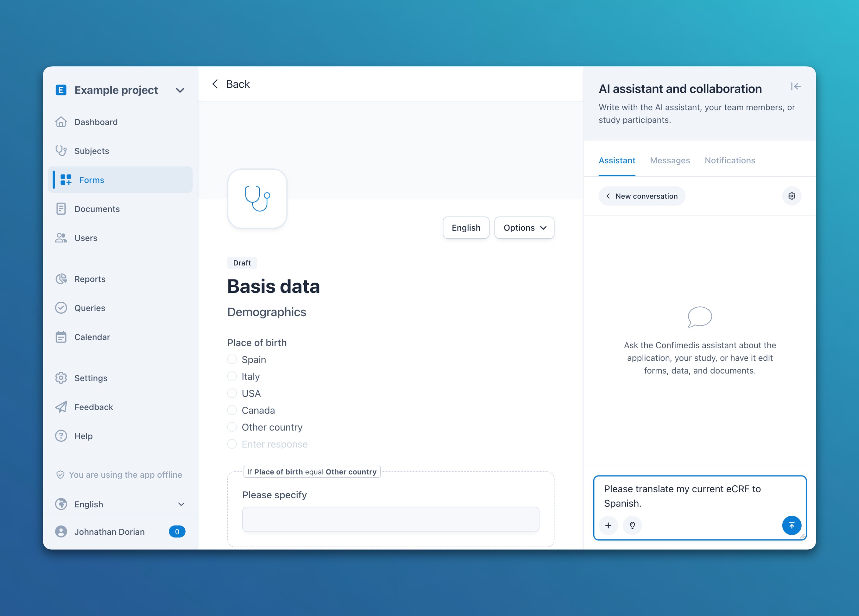Select the Canada radio option

pyautogui.click(x=232, y=410)
